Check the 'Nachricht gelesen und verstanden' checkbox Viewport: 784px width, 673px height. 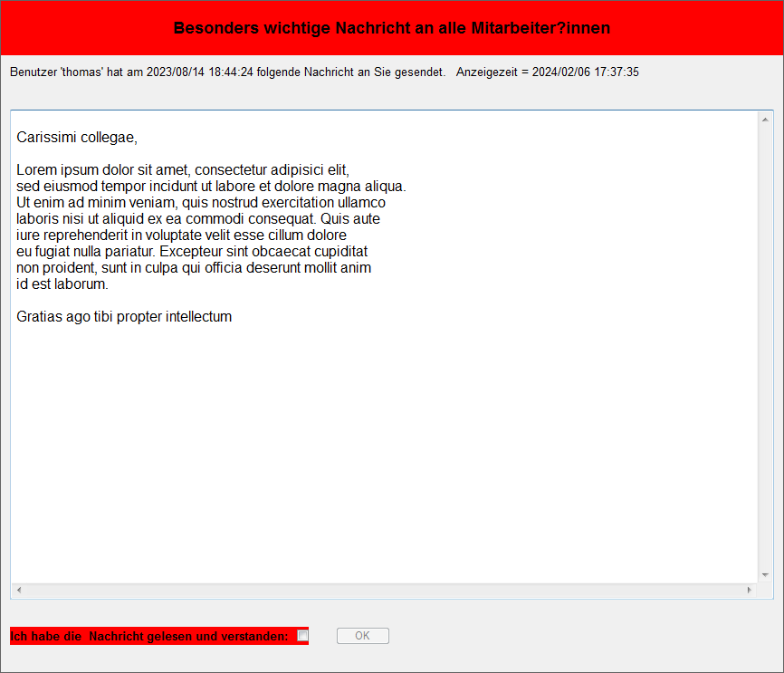point(302,636)
